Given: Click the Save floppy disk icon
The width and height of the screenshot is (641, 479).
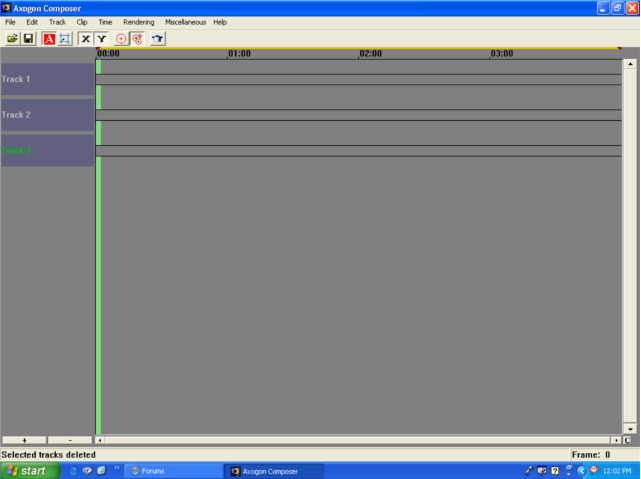Looking at the screenshot, I should click(28, 39).
